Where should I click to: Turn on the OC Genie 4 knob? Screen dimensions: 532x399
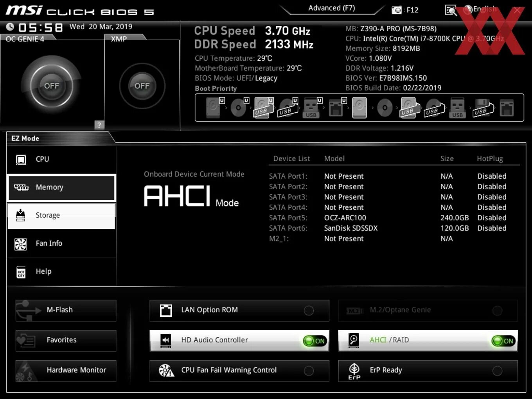coord(51,86)
